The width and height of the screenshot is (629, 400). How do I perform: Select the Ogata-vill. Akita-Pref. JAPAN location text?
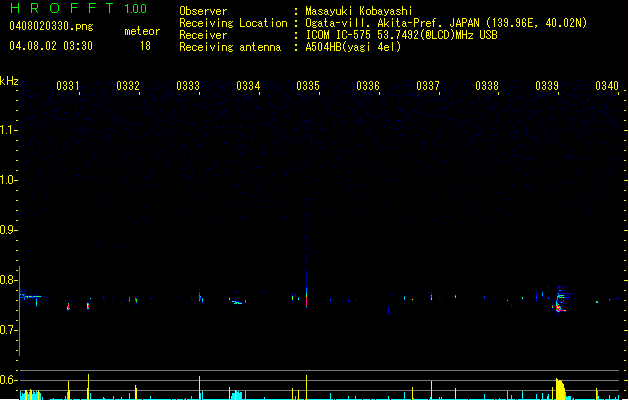446,23
